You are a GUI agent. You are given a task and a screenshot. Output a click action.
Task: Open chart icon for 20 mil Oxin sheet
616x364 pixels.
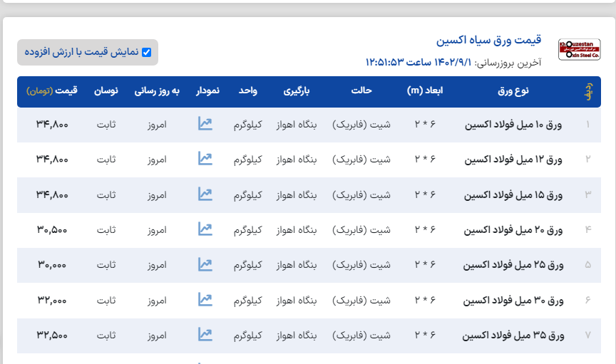click(205, 229)
